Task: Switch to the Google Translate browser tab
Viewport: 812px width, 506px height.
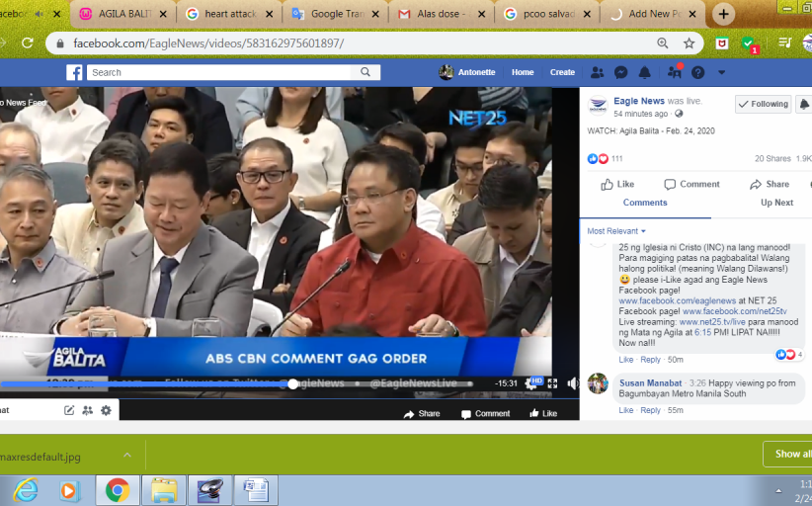Action: [333, 14]
